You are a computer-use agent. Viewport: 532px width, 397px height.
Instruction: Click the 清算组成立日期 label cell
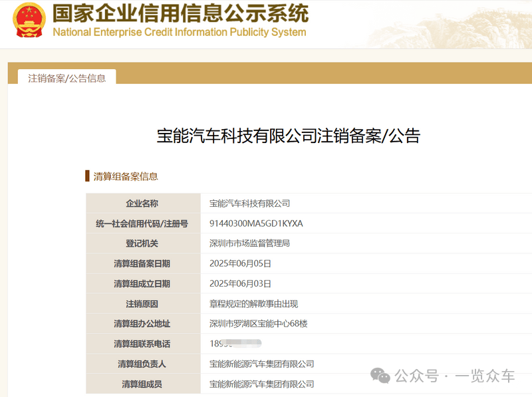(x=143, y=284)
